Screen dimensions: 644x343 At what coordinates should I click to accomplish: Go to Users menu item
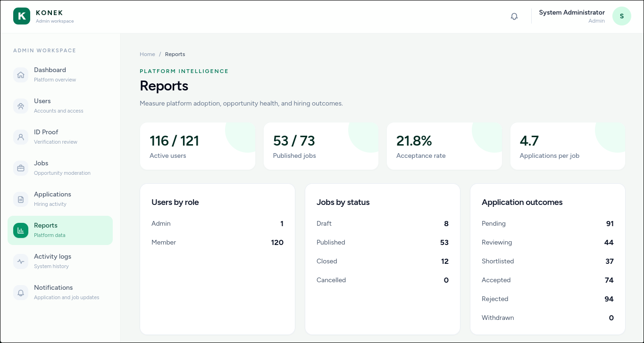[x=60, y=106]
